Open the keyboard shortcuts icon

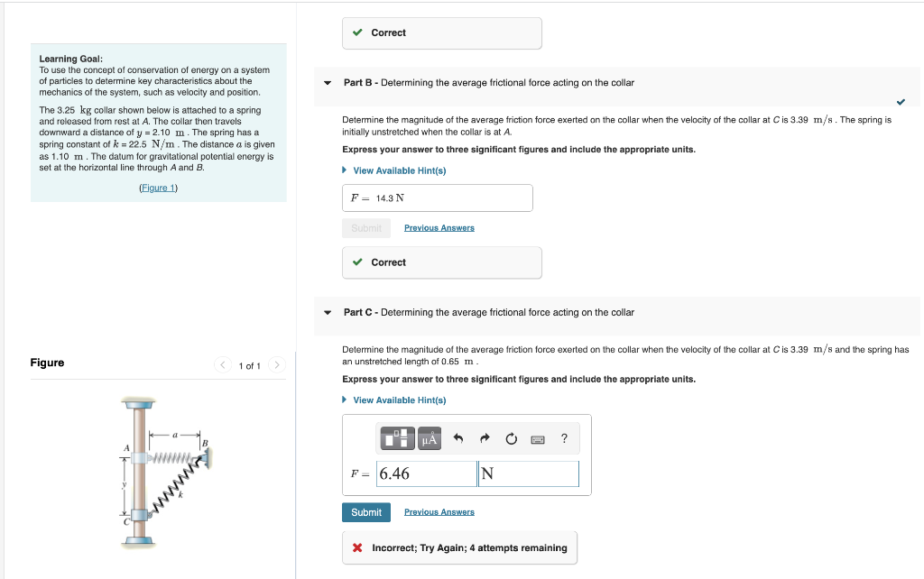536,438
